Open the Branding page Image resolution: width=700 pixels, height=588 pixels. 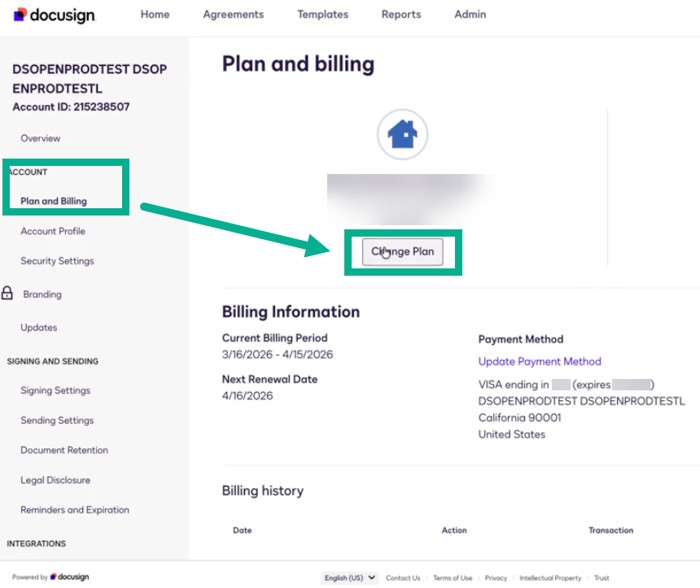[x=42, y=294]
